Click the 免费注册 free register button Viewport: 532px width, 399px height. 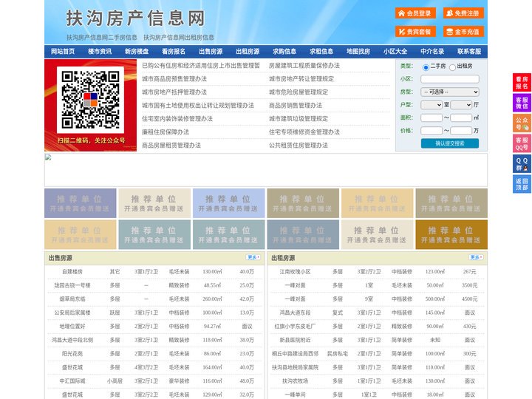tap(463, 13)
